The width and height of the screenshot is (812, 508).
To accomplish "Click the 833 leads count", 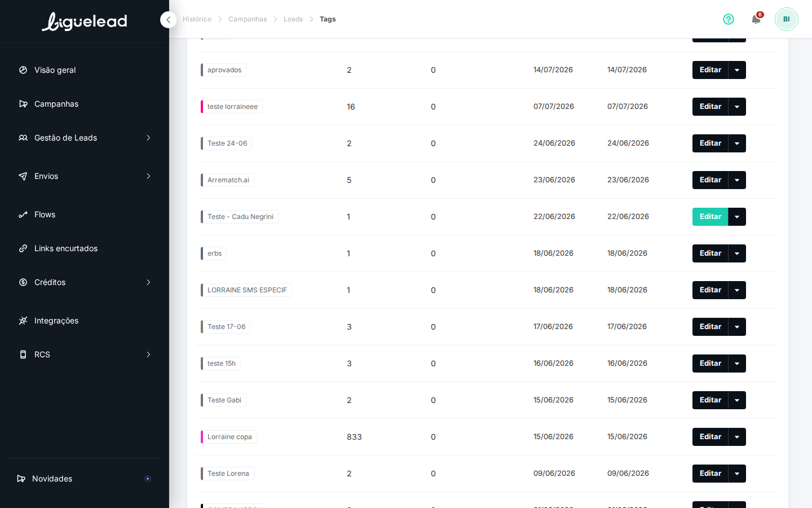I will (x=354, y=437).
